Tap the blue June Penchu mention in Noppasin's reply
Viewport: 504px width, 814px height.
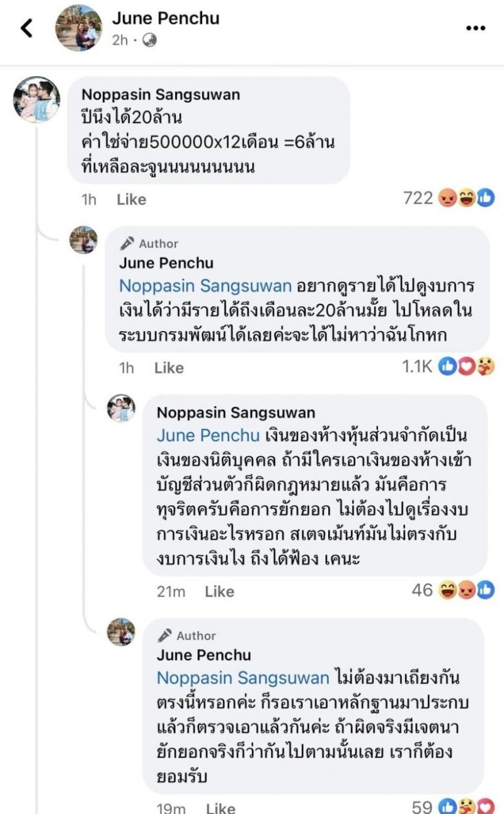[x=208, y=435]
